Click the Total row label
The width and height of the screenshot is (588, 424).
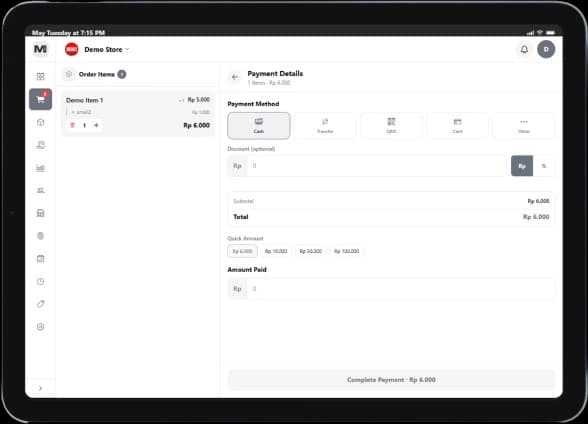(x=241, y=217)
